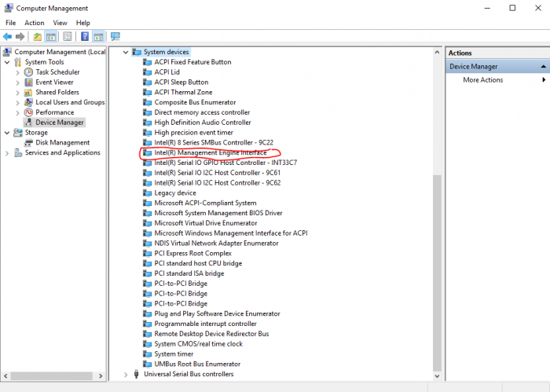The height and width of the screenshot is (392, 550).
Task: Click the Task Scheduler clock icon
Action: pos(28,72)
